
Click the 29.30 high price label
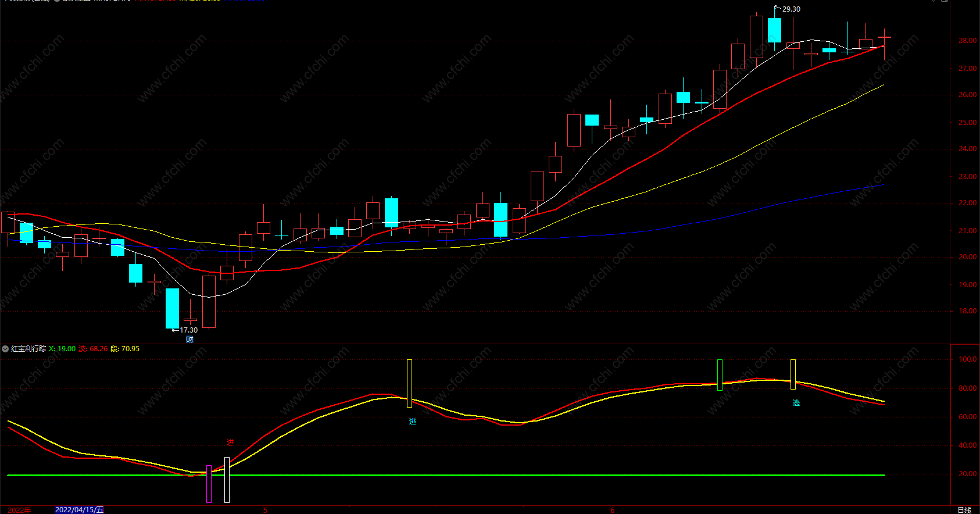tap(791, 9)
